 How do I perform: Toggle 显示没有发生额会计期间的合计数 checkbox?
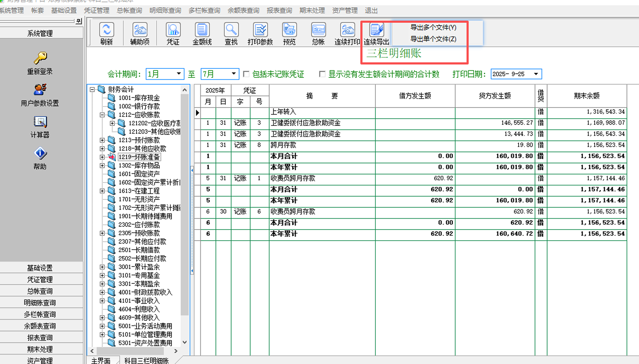[322, 74]
